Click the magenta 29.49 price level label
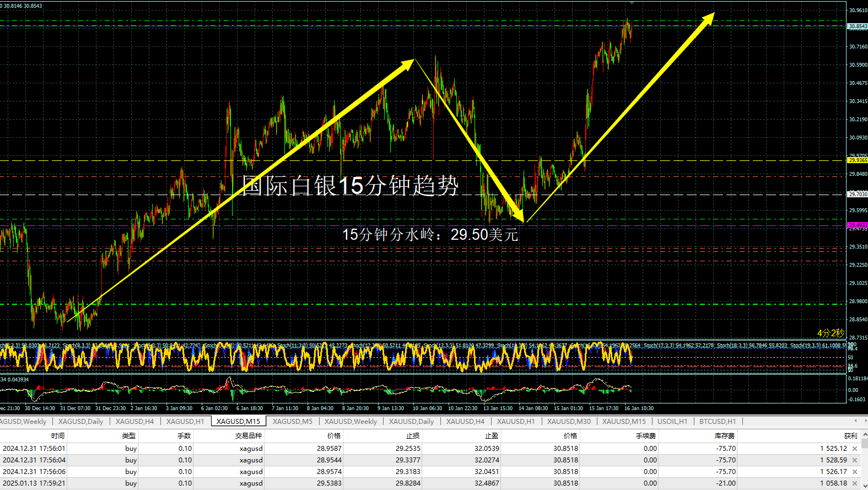 pos(857,225)
